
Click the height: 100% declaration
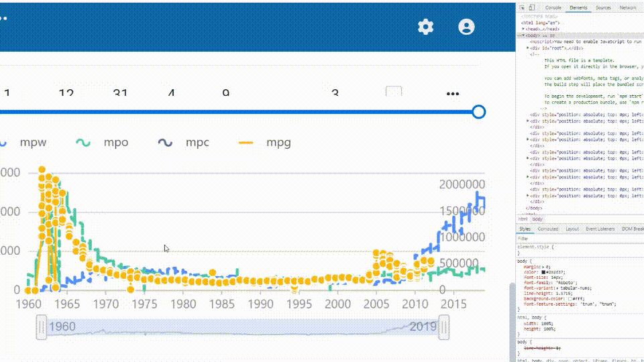pyautogui.click(x=540, y=328)
